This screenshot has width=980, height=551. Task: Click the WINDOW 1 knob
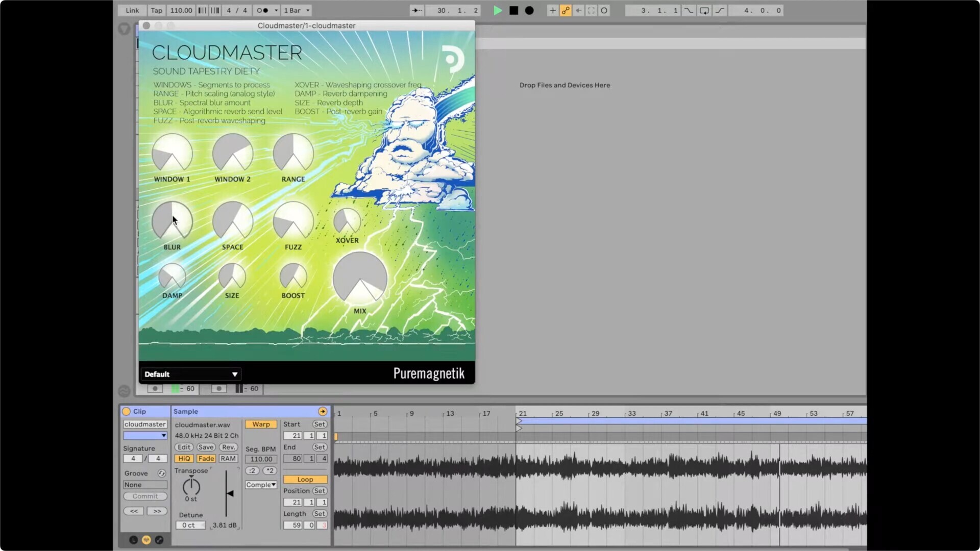click(172, 153)
